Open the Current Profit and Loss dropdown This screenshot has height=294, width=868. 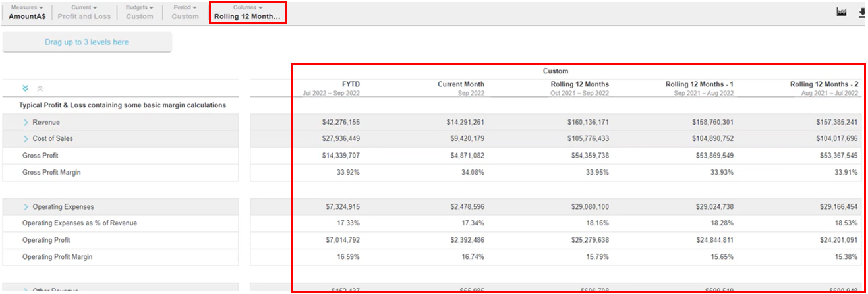pos(84,12)
